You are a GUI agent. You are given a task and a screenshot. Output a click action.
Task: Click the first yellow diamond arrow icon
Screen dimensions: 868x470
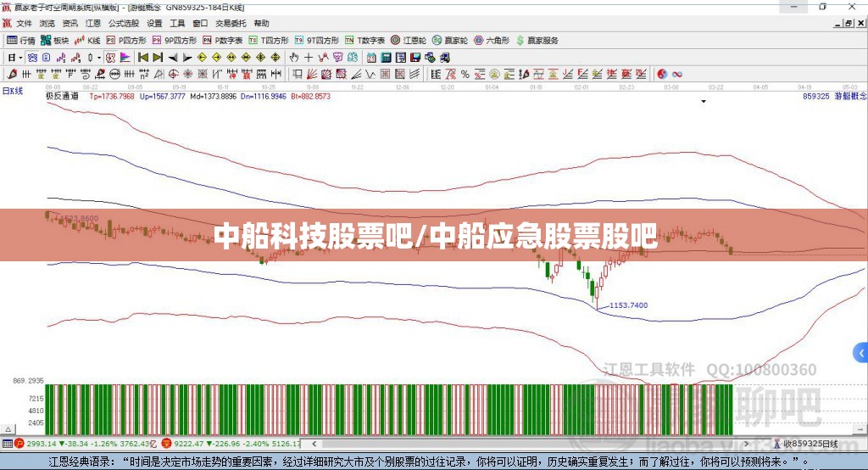202,58
